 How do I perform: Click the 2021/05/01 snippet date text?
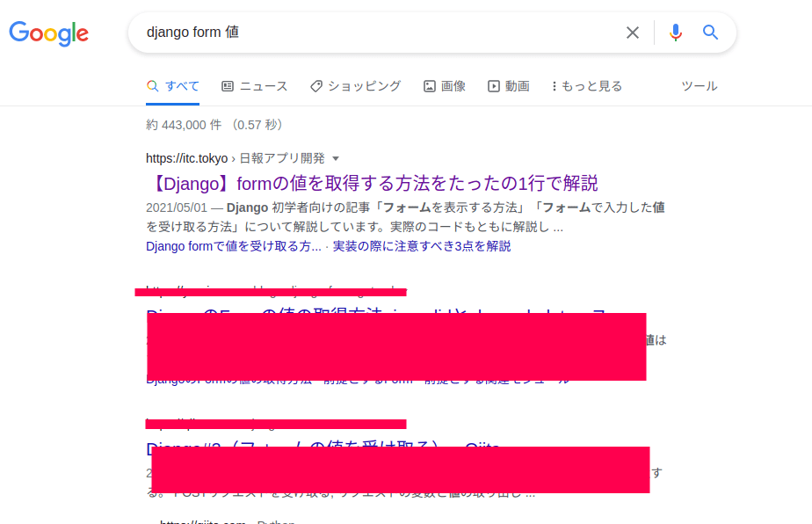177,207
